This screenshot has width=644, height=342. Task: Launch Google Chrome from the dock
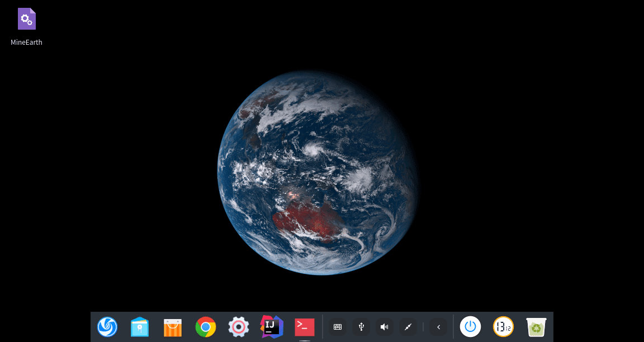206,327
